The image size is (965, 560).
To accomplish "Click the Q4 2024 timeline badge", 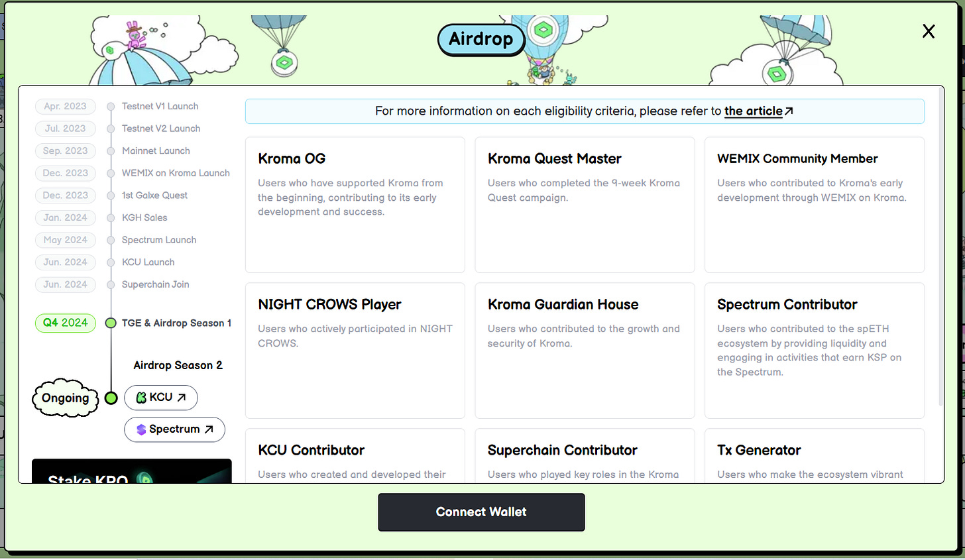I will (x=66, y=323).
